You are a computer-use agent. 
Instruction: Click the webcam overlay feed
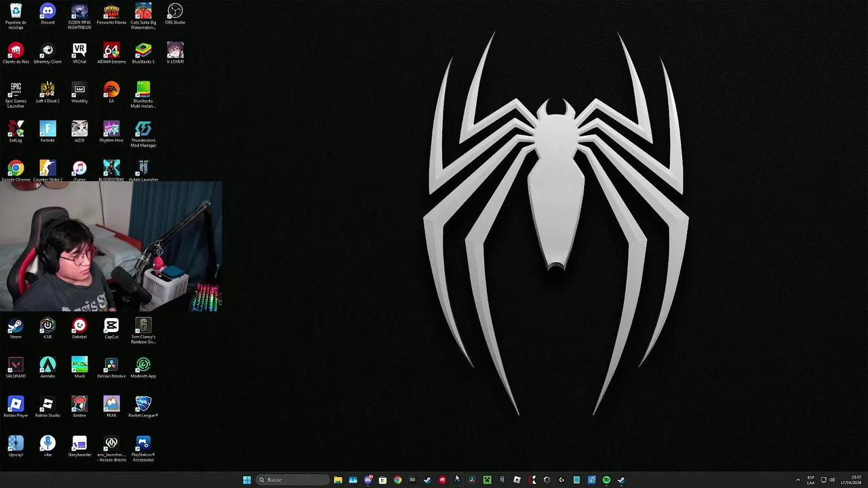[x=111, y=247]
